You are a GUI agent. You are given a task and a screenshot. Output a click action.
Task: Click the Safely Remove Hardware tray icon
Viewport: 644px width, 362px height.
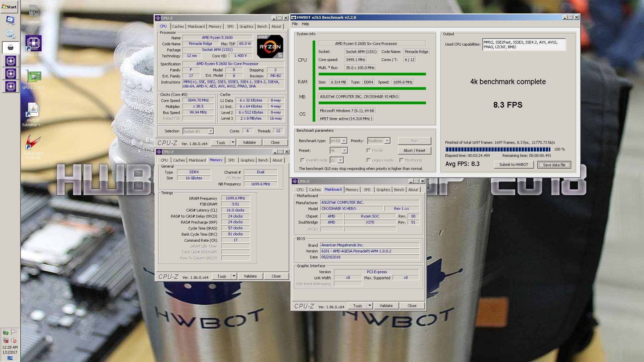point(6,332)
